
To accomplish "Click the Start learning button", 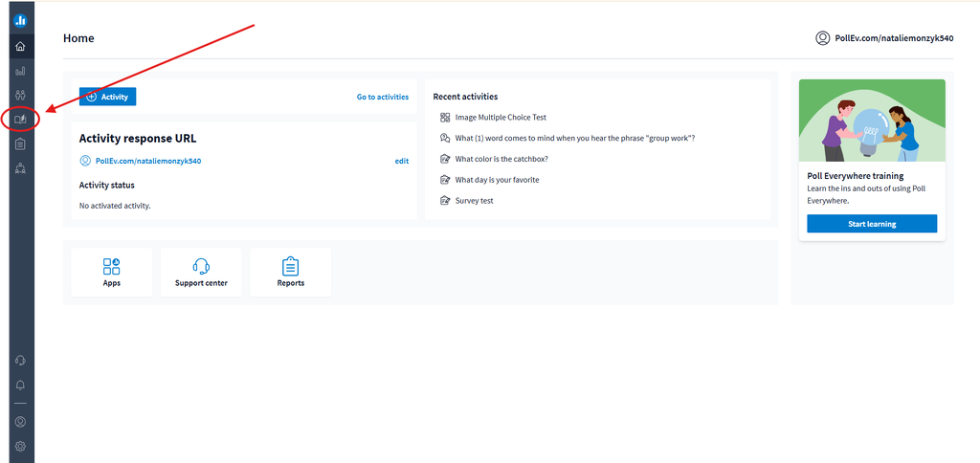I will pyautogui.click(x=871, y=224).
